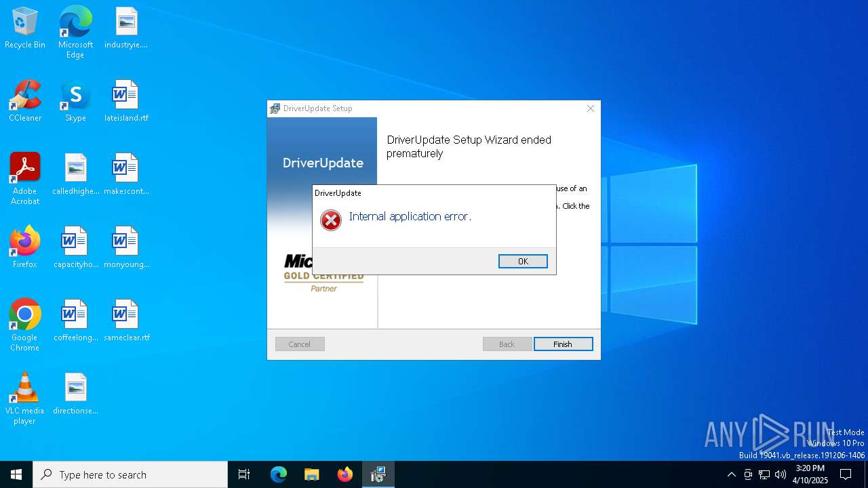Open the volume control tray icon
Viewport: 868px width, 488px height.
[781, 474]
